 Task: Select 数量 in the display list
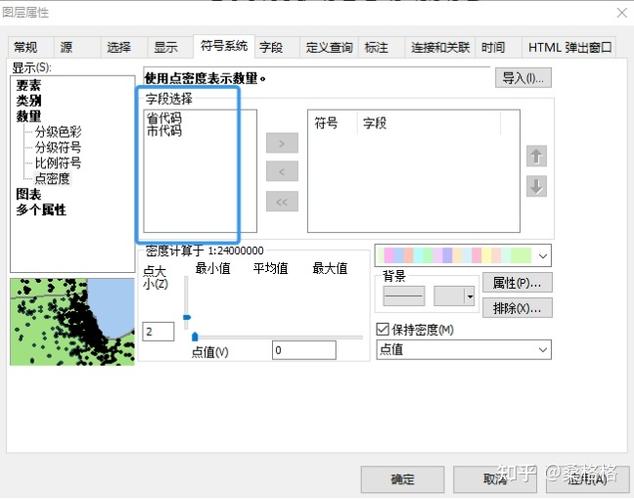point(28,116)
